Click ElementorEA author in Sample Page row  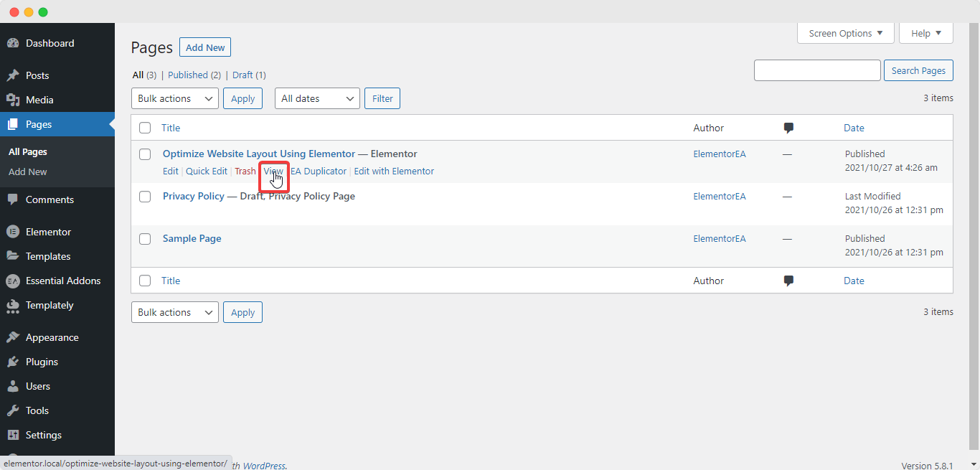pyautogui.click(x=720, y=239)
